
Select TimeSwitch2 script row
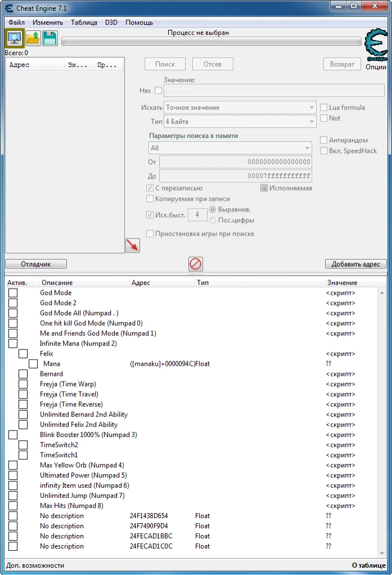(x=192, y=445)
